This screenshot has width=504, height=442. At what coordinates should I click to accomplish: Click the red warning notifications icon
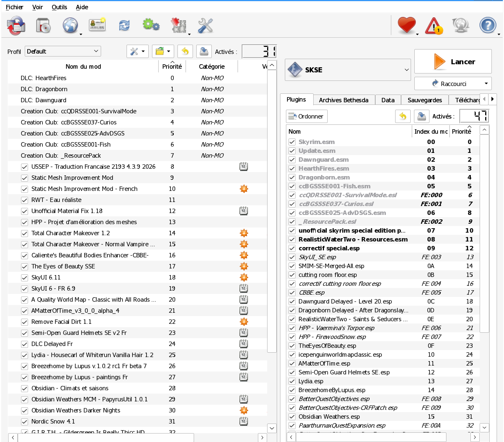(x=434, y=26)
